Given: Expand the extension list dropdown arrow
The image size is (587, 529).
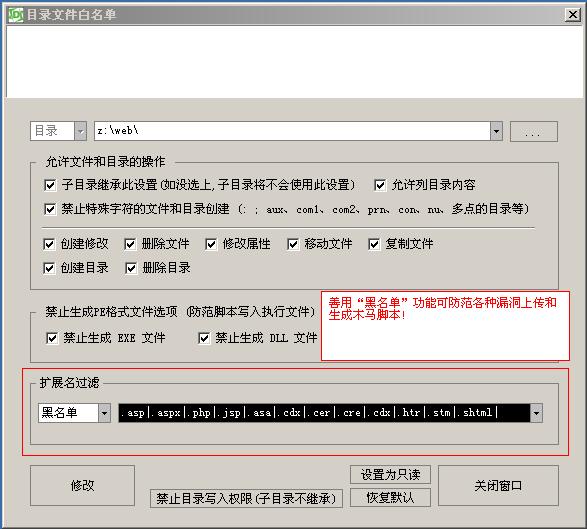Looking at the screenshot, I should point(536,413).
